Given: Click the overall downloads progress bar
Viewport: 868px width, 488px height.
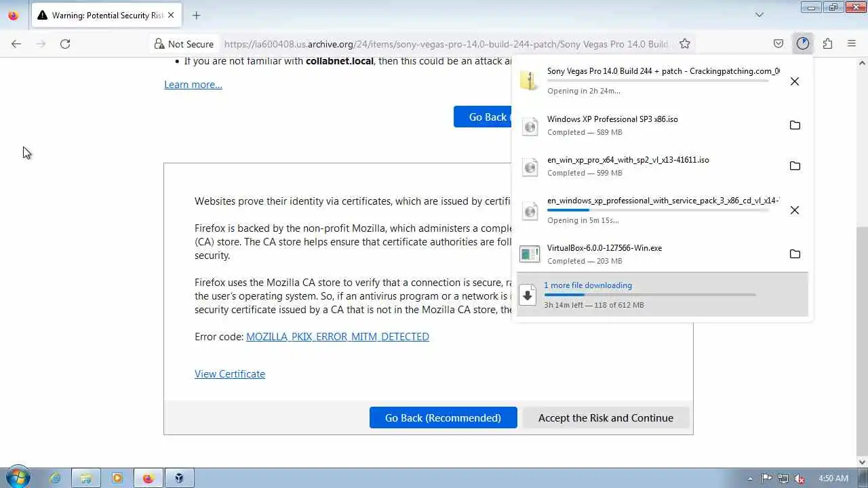Looking at the screenshot, I should click(x=650, y=295).
